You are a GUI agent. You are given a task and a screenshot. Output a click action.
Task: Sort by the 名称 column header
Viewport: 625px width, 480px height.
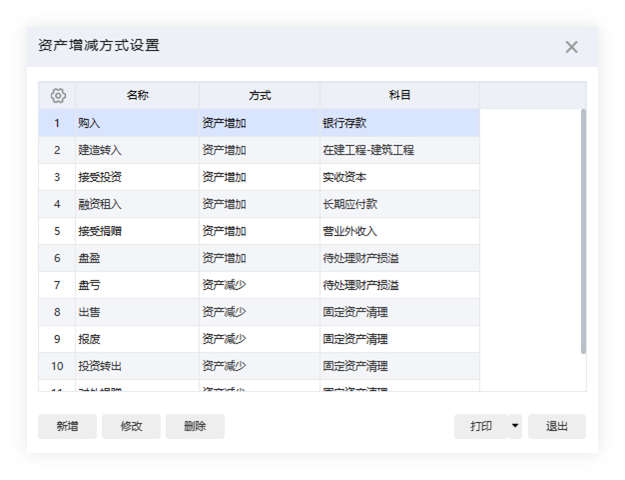point(138,96)
